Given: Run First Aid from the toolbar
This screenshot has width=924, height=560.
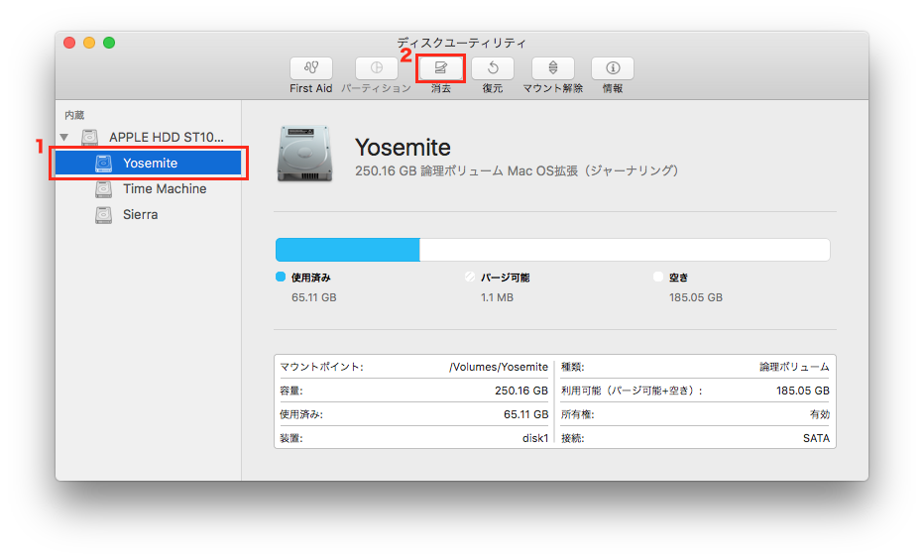Looking at the screenshot, I should click(310, 68).
